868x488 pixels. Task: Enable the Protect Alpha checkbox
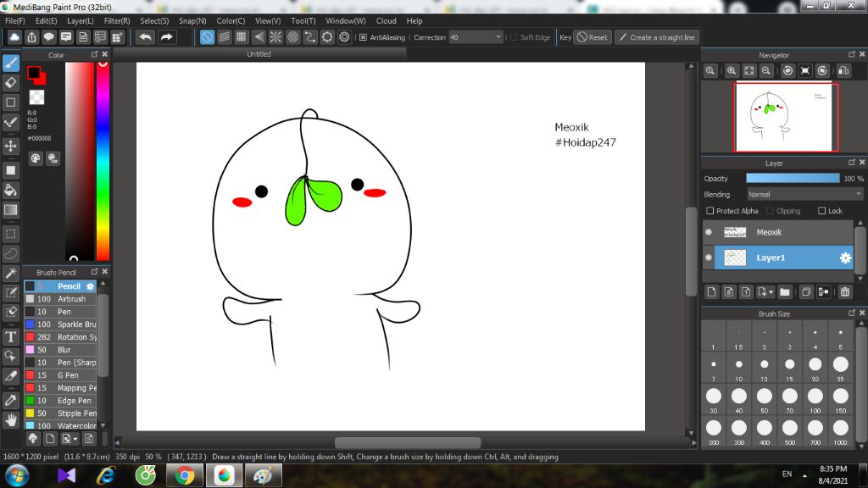[710, 211]
